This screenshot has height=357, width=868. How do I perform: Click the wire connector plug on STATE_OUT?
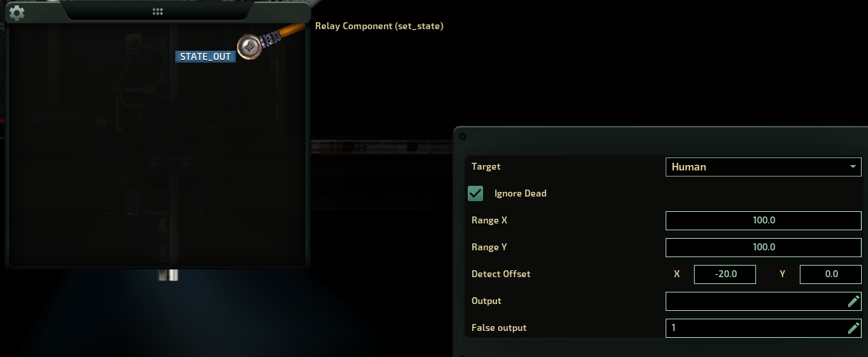click(250, 47)
